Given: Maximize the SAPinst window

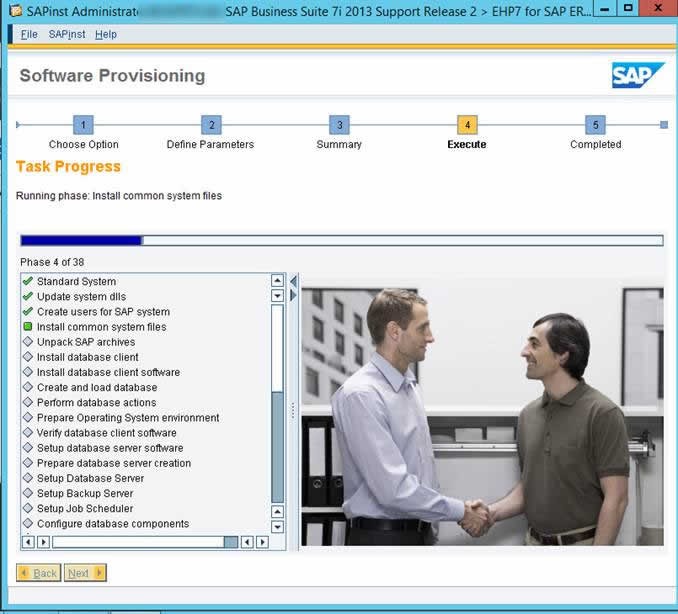Looking at the screenshot, I should click(x=628, y=9).
